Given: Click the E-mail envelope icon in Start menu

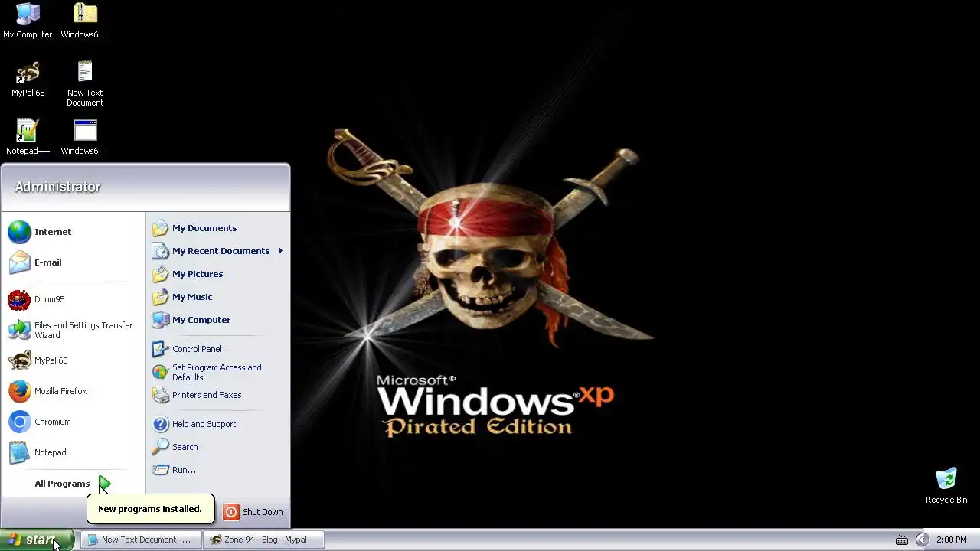Looking at the screenshot, I should (20, 262).
